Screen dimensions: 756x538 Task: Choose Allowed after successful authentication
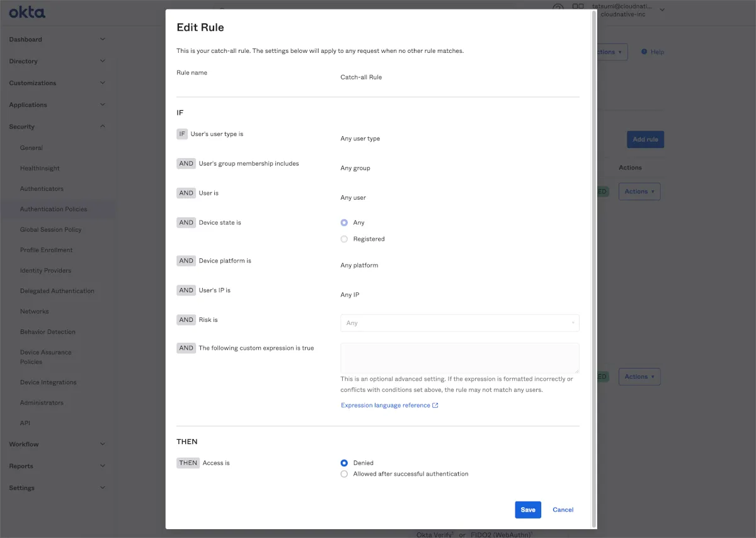(344, 474)
